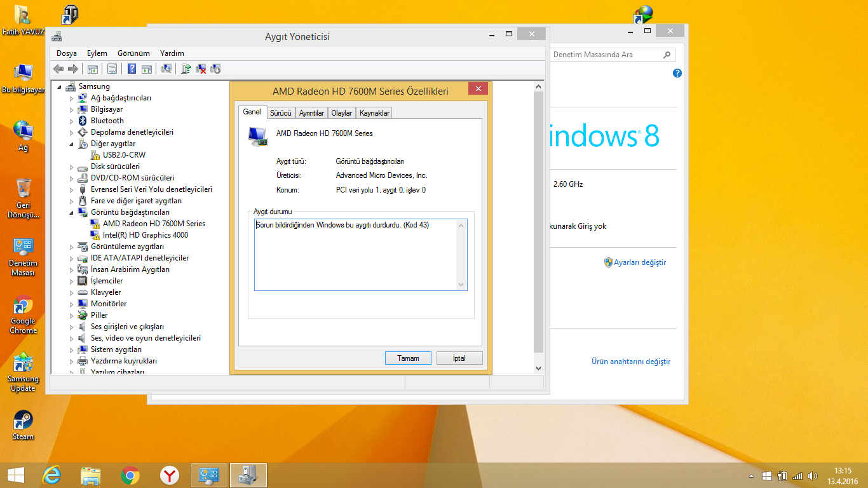The width and height of the screenshot is (868, 488).
Task: Open the Eylem menu
Action: (97, 53)
